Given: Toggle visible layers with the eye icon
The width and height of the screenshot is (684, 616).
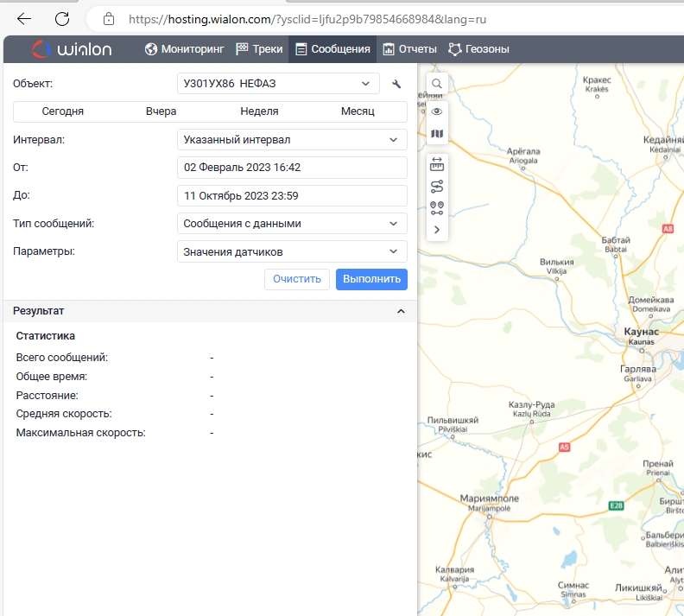Looking at the screenshot, I should pos(437,111).
